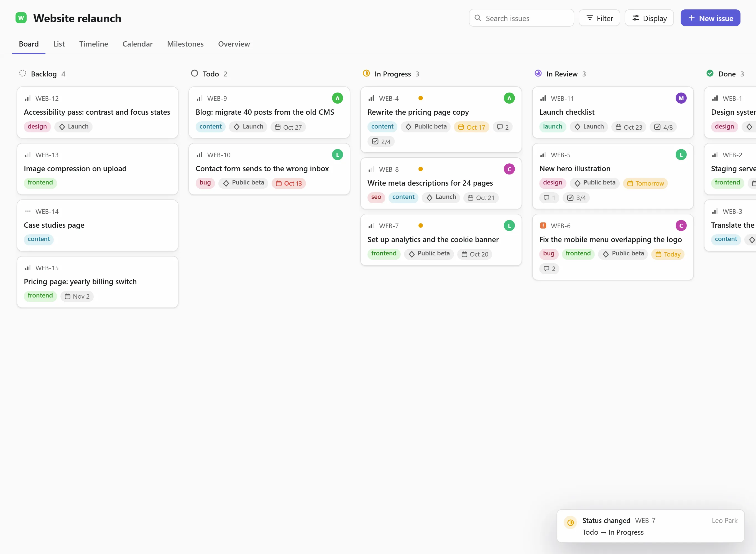Click the orange status dot on WEB-7

coord(421,225)
